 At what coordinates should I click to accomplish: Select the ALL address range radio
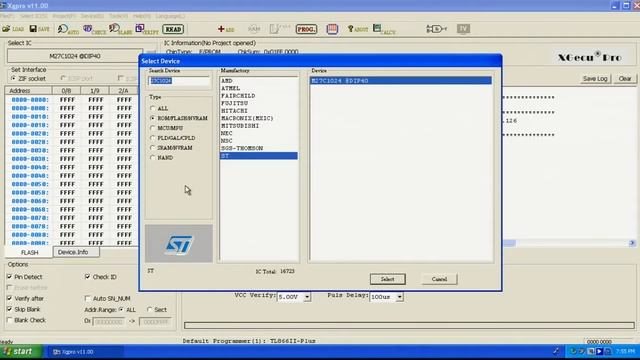[x=121, y=309]
